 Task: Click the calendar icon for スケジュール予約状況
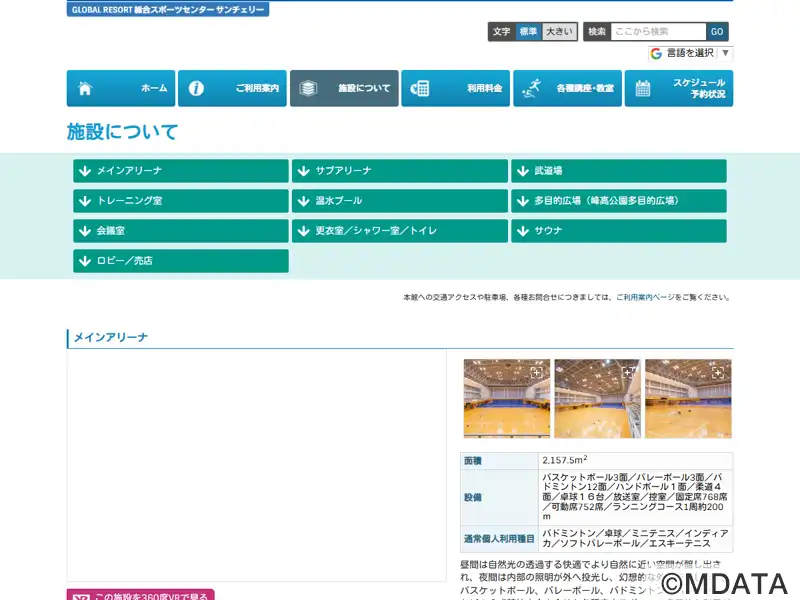pyautogui.click(x=643, y=88)
